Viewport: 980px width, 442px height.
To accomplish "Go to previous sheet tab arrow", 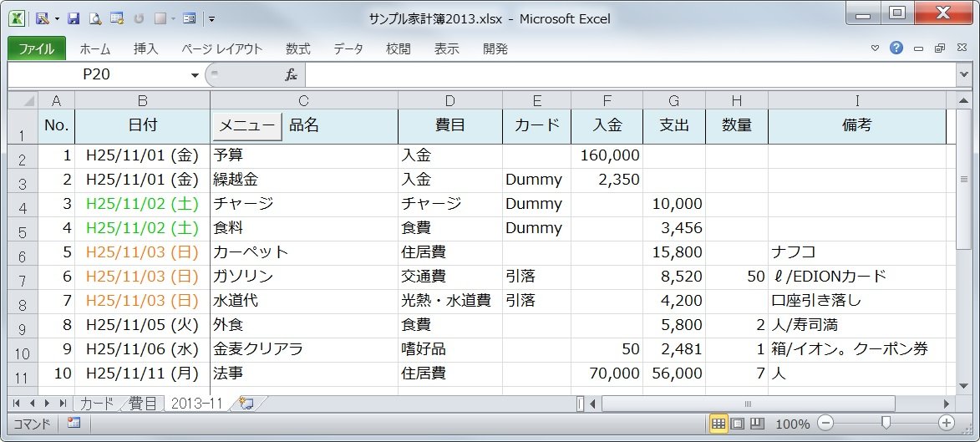I will (31, 404).
